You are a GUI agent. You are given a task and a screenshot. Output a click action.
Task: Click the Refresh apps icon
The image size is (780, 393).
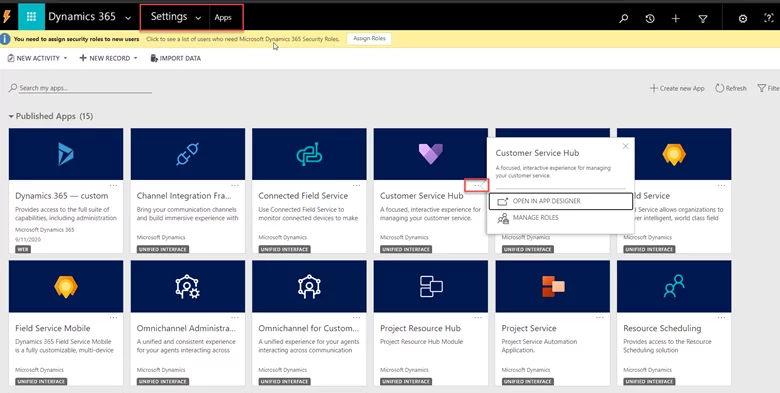[719, 88]
